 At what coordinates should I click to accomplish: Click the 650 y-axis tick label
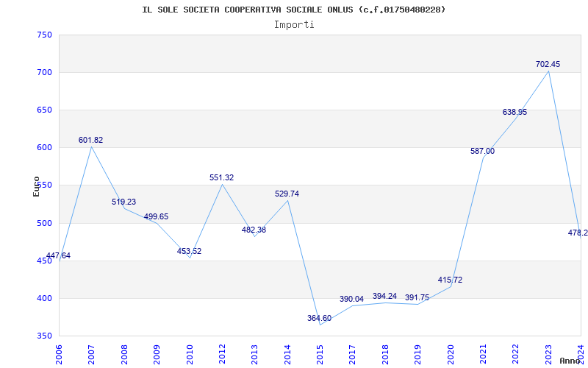point(44,110)
